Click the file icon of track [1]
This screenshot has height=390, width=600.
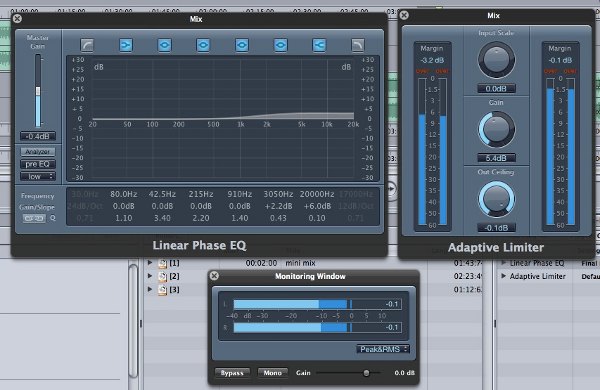coord(163,263)
